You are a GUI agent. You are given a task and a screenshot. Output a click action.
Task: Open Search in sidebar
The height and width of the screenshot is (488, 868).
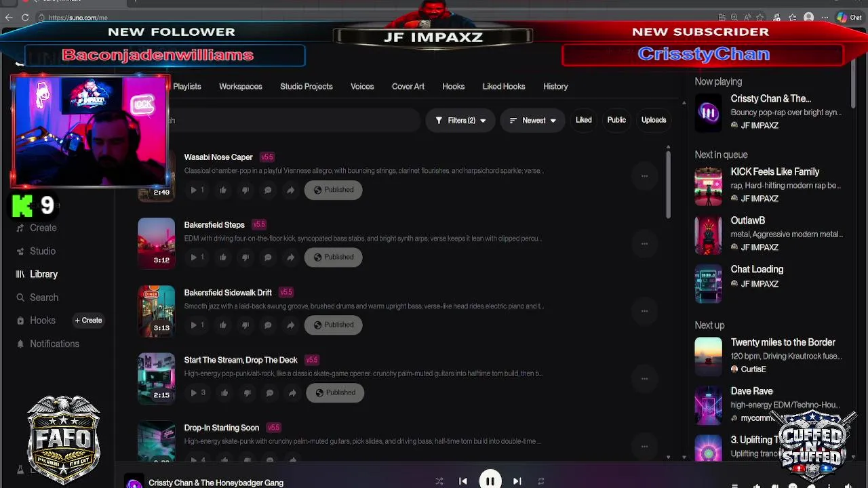point(37,298)
